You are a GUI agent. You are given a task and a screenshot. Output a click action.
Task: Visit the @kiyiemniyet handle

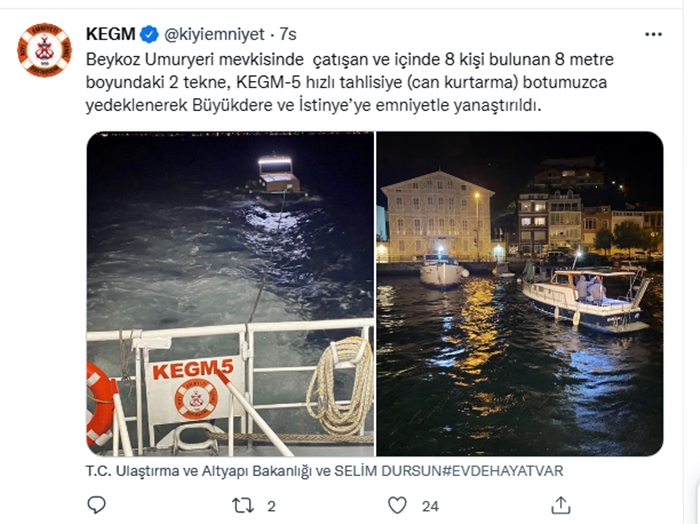[214, 34]
